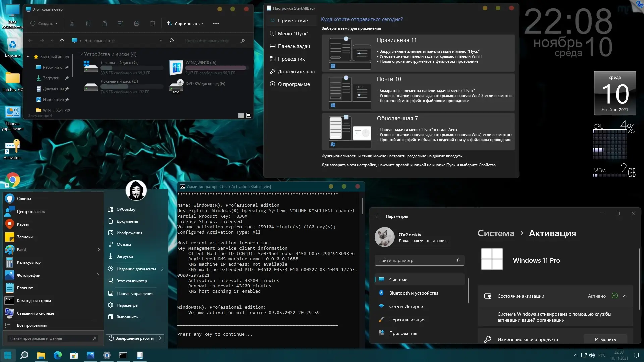
Task: Click the Google Chrome desktop icon
Action: [x=12, y=180]
